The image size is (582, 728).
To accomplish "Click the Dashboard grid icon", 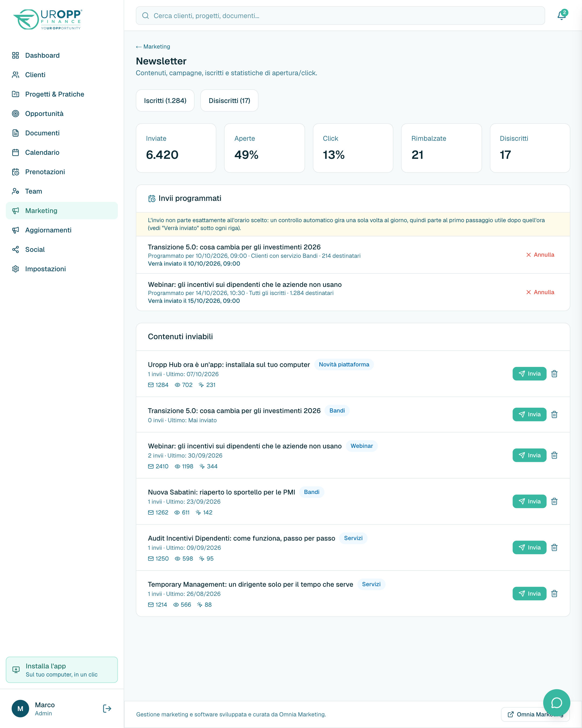I will 16,55.
